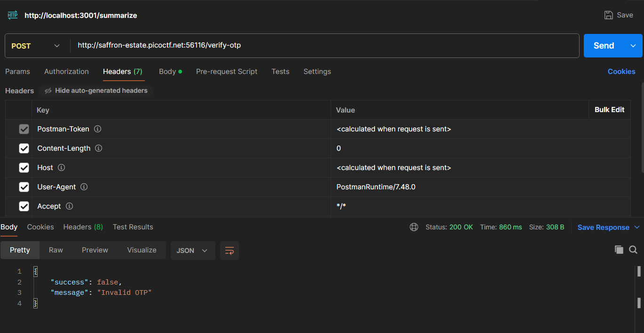Open the Send button arrow dropdown

[633, 46]
